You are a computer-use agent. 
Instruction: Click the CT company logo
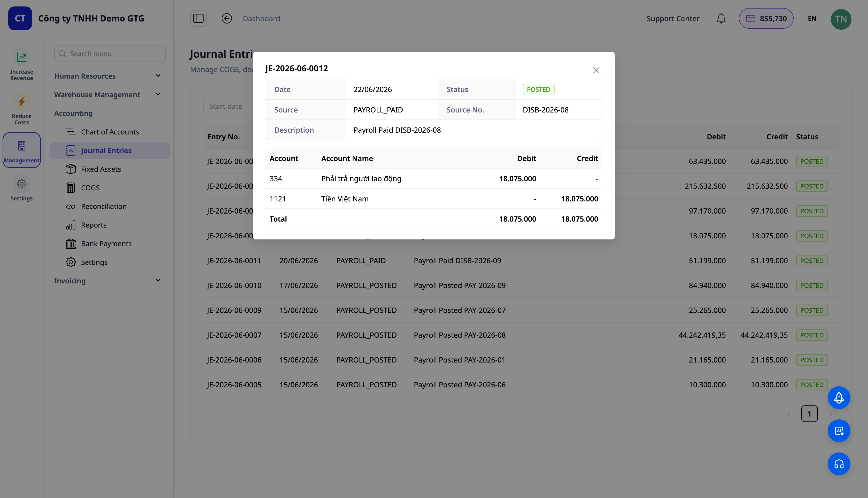[x=20, y=18]
